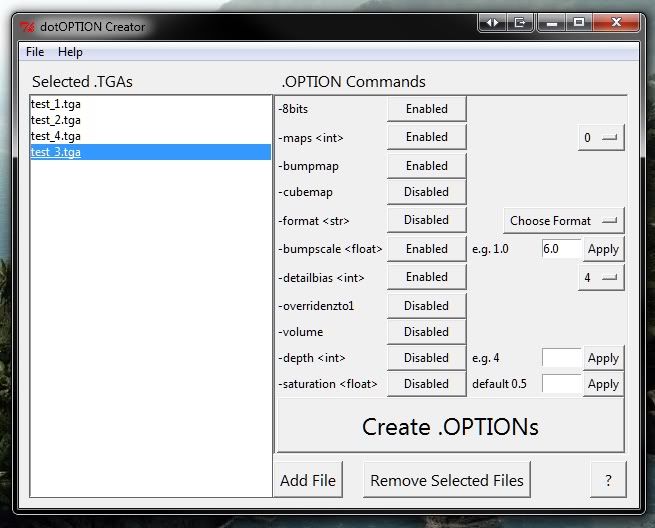This screenshot has height=528, width=655.
Task: Toggle the -bumpscale <float> Enabled button
Action: [x=427, y=249]
